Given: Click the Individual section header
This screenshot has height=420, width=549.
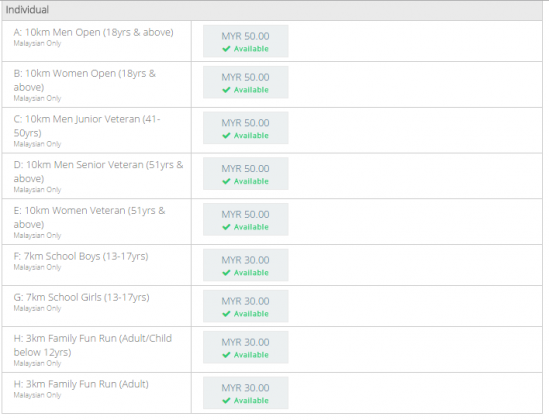Looking at the screenshot, I should [272, 10].
